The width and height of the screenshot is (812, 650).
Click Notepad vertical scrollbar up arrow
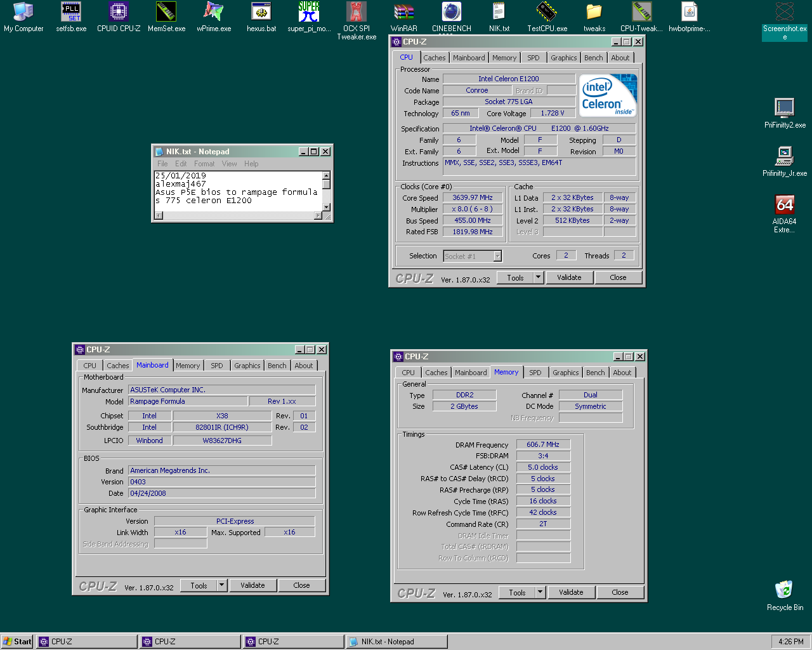click(x=326, y=175)
